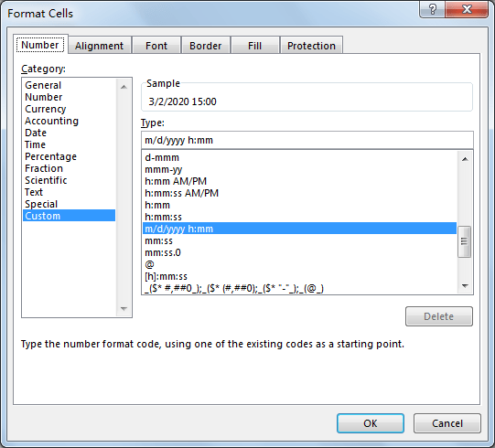Choose the Text category

pyautogui.click(x=69, y=192)
